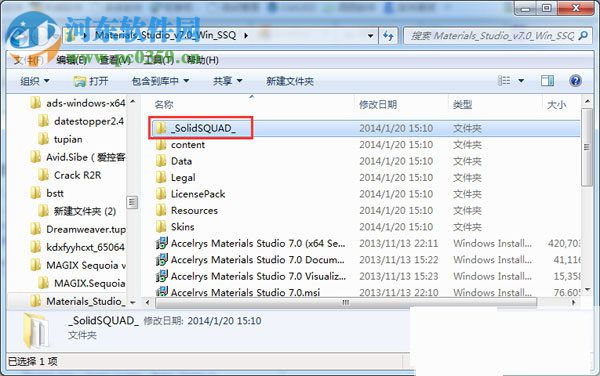The height and width of the screenshot is (376, 600).
Task: Open the _SolidSQUAD_ folder icon
Action: pyautogui.click(x=160, y=128)
